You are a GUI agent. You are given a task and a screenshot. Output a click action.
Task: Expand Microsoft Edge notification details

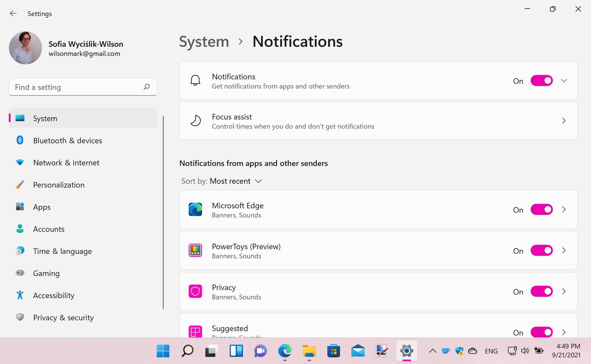564,210
